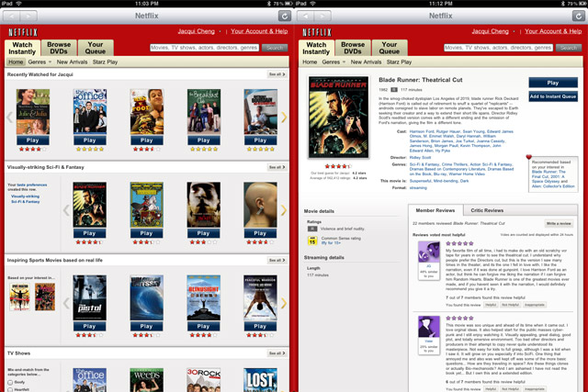Click the red heart recommendation icon

click(529, 157)
